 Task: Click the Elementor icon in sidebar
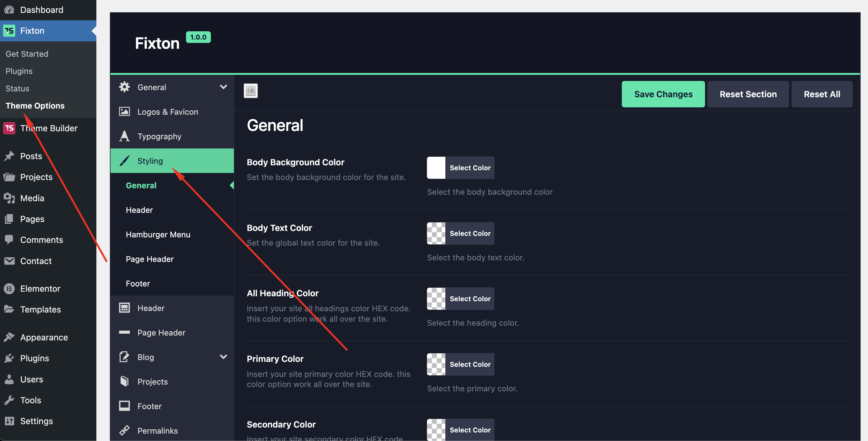[9, 289]
